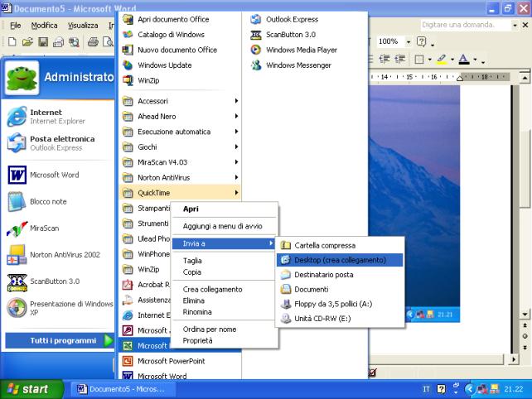The image size is (532, 399).
Task: Choose Rinomina in context menu
Action: click(224, 312)
